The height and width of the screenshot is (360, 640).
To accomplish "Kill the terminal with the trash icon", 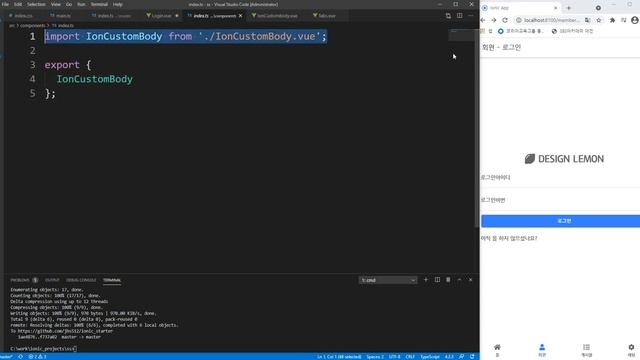I will click(x=448, y=280).
